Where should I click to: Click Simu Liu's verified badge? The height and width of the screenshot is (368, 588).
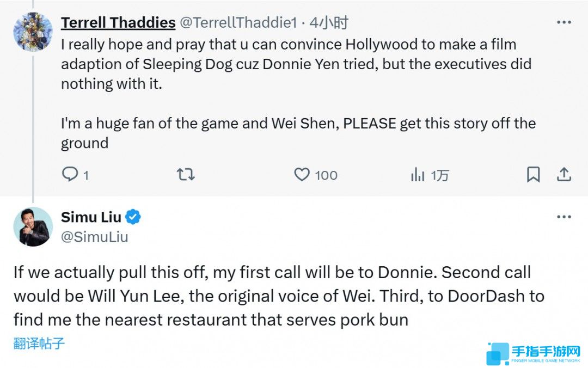(x=133, y=217)
